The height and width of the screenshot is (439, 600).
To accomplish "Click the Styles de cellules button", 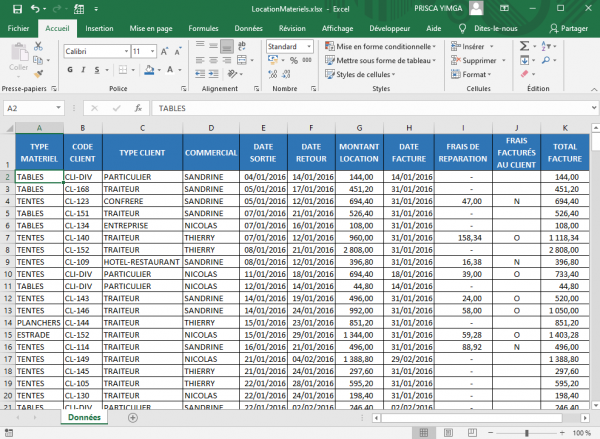I will point(364,74).
